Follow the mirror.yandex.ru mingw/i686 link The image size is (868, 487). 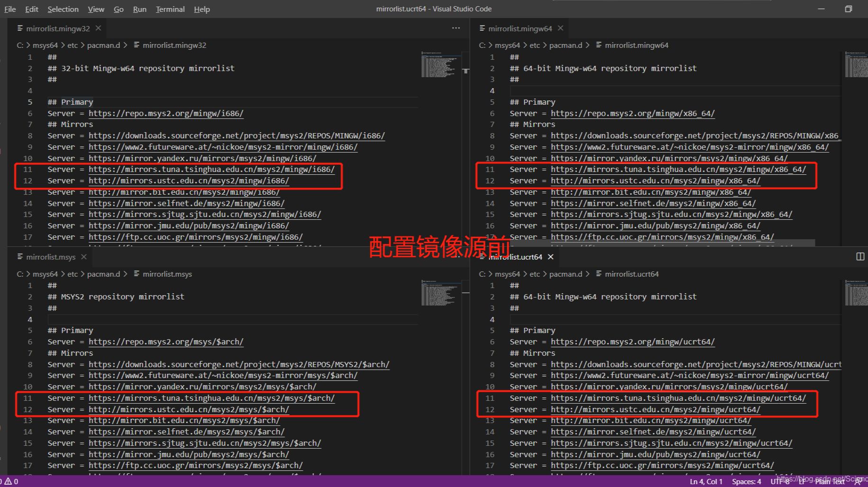[x=202, y=158]
